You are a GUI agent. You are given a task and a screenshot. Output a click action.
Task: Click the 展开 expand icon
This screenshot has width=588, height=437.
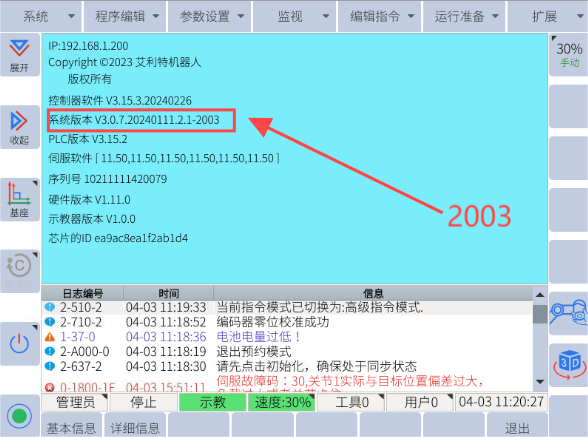20,55
